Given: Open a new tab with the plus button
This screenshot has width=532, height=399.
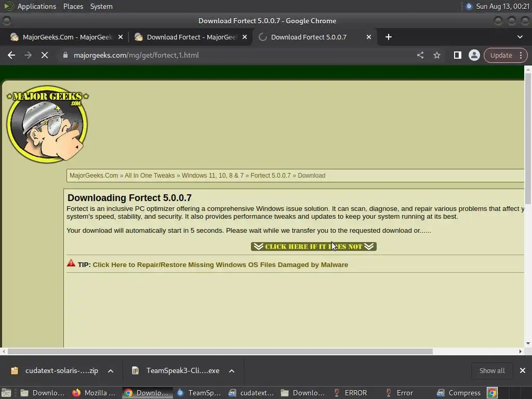Looking at the screenshot, I should 389,37.
